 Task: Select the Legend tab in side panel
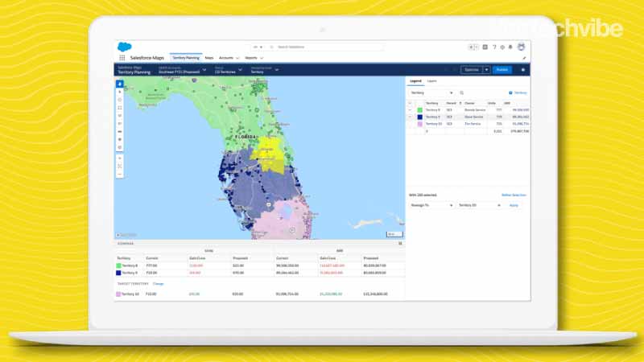point(415,81)
